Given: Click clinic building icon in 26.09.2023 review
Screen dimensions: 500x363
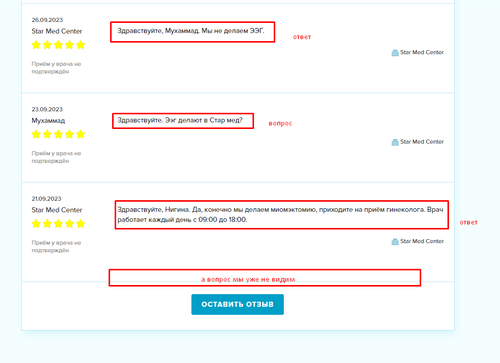Looking at the screenshot, I should click(x=395, y=53).
